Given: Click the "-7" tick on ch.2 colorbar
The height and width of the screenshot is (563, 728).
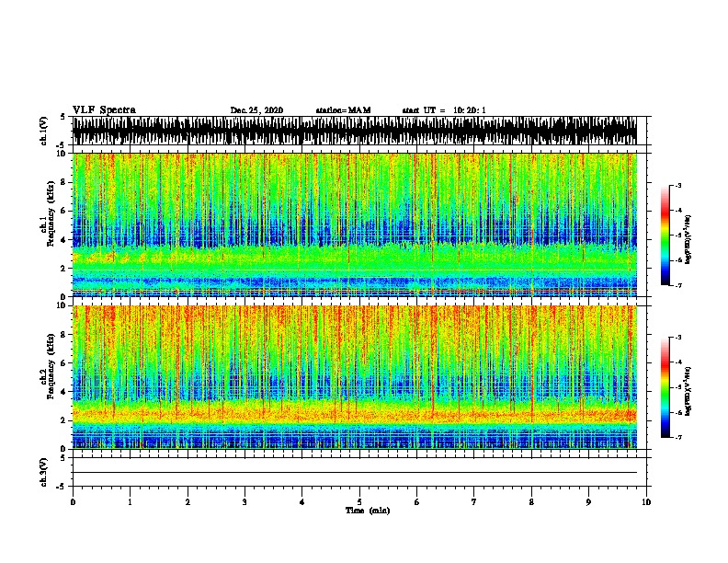Looking at the screenshot, I should pos(678,438).
